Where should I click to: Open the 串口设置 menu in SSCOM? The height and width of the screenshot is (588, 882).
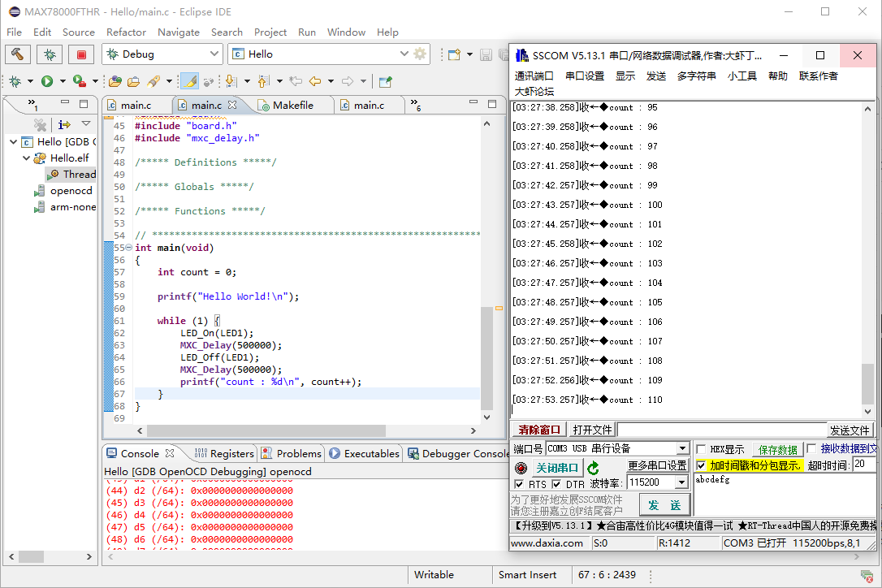click(x=585, y=76)
